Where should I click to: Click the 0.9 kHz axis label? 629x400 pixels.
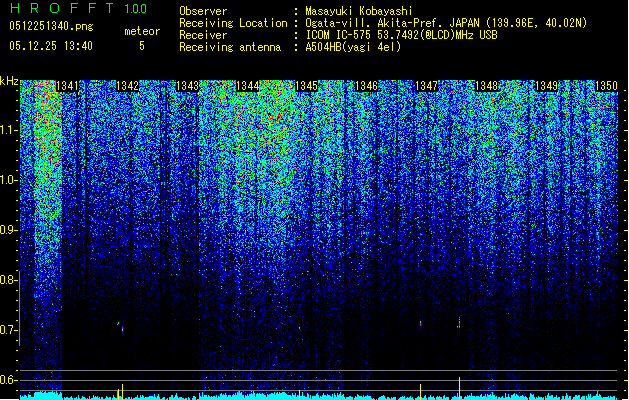pos(8,230)
